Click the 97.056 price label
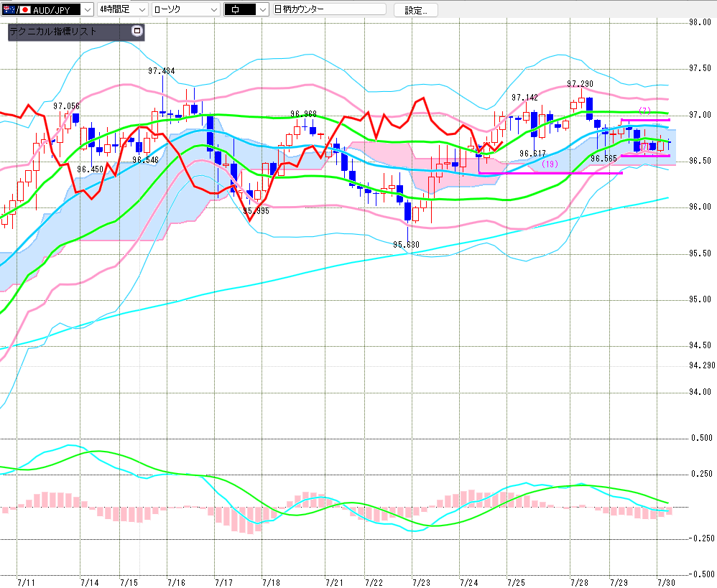 [x=66, y=106]
